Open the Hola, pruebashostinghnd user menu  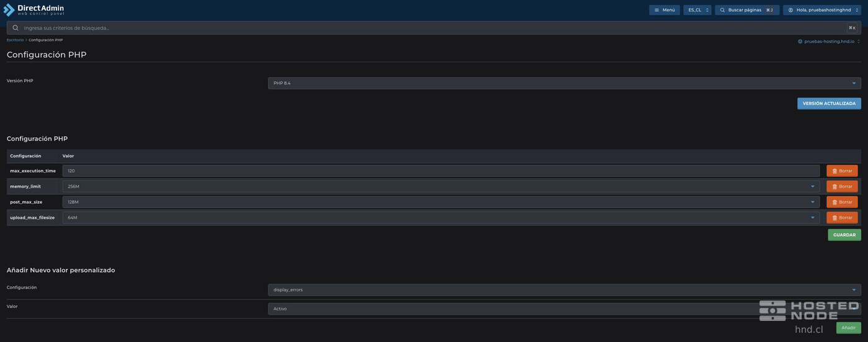(822, 10)
